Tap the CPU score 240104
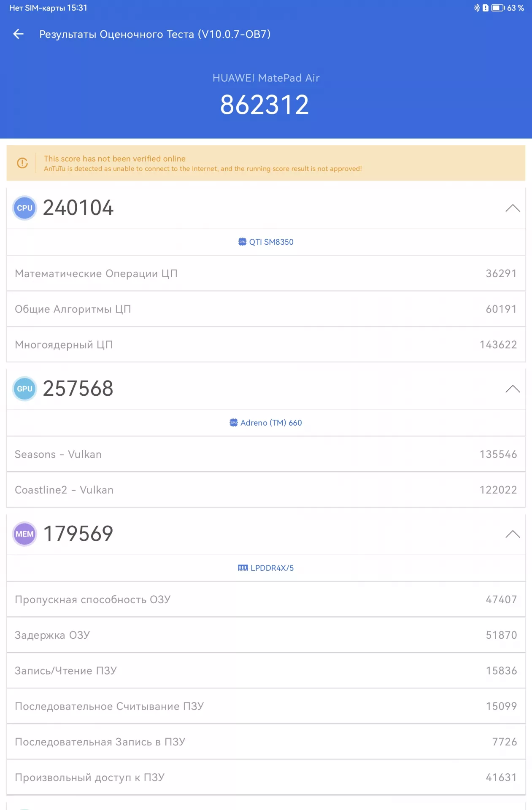532x810 pixels. pos(78,208)
